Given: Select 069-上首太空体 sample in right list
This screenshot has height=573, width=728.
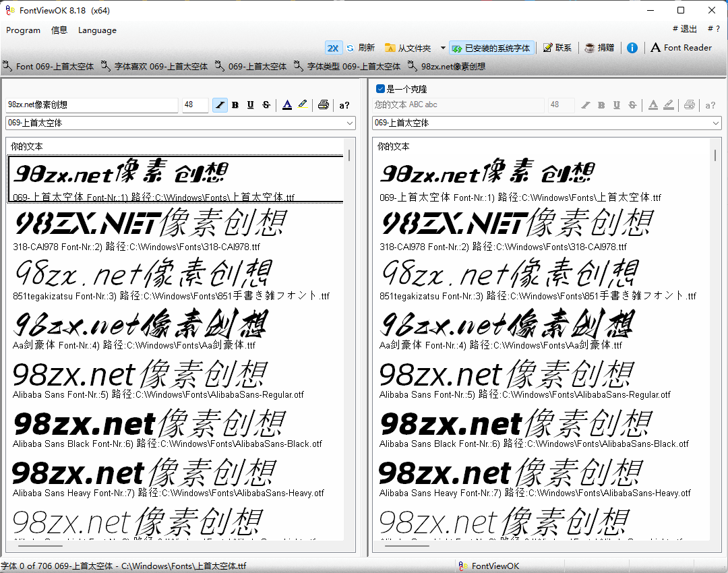Looking at the screenshot, I should (x=543, y=180).
